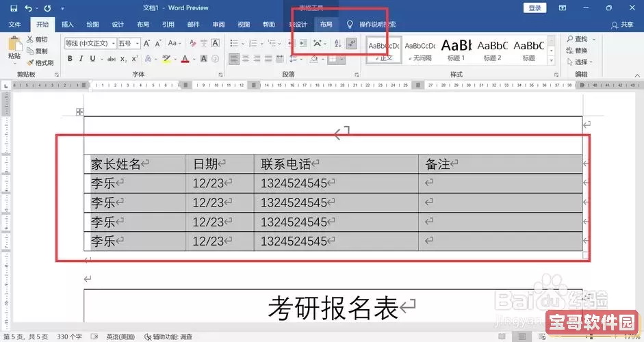644x342 pixels.
Task: Click the 登录 sign-in button
Action: click(x=534, y=8)
